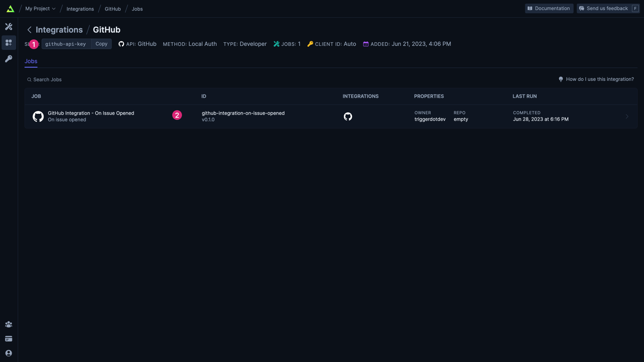Open GitHub Integration - On Issue Opened job

pos(91,113)
